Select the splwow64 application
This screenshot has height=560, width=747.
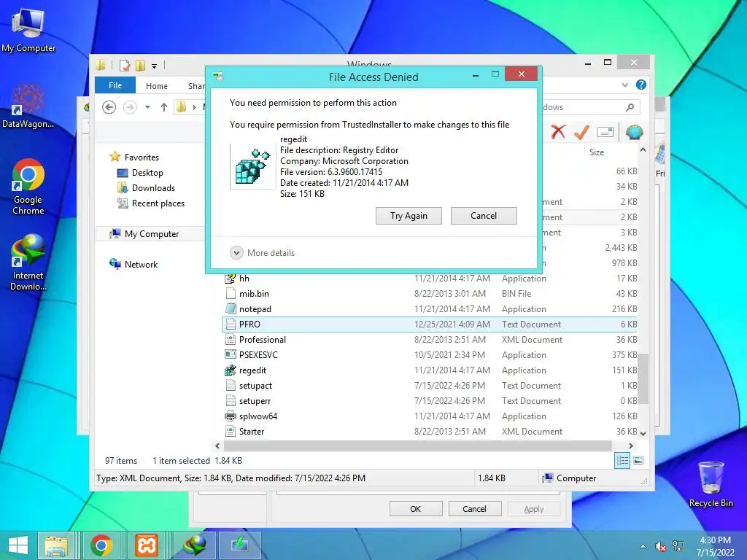tap(430, 416)
